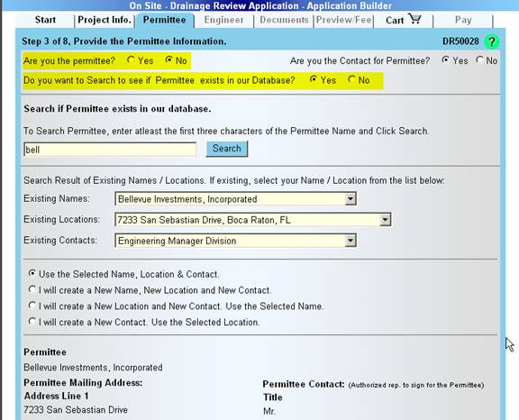Screen dimensions: 519x420
Task: Open the Cart tab with shopping cart icon
Action: tap(403, 20)
